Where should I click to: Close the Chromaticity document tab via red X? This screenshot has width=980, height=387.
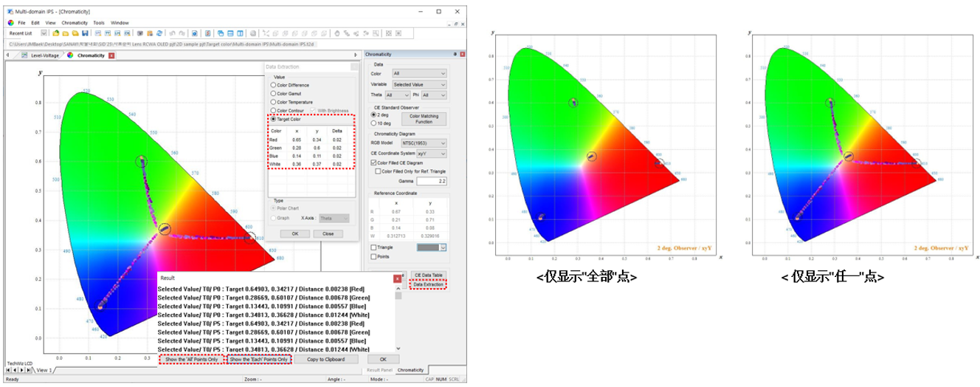111,55
